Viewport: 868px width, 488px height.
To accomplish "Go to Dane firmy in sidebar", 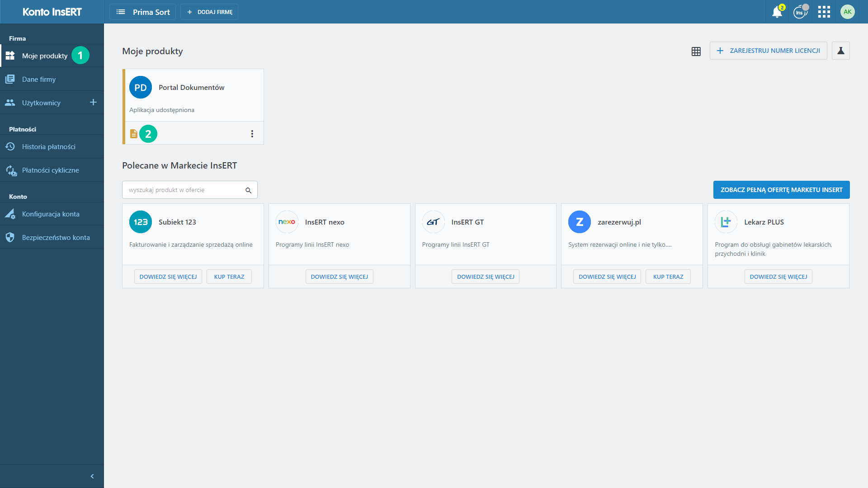I will point(39,80).
